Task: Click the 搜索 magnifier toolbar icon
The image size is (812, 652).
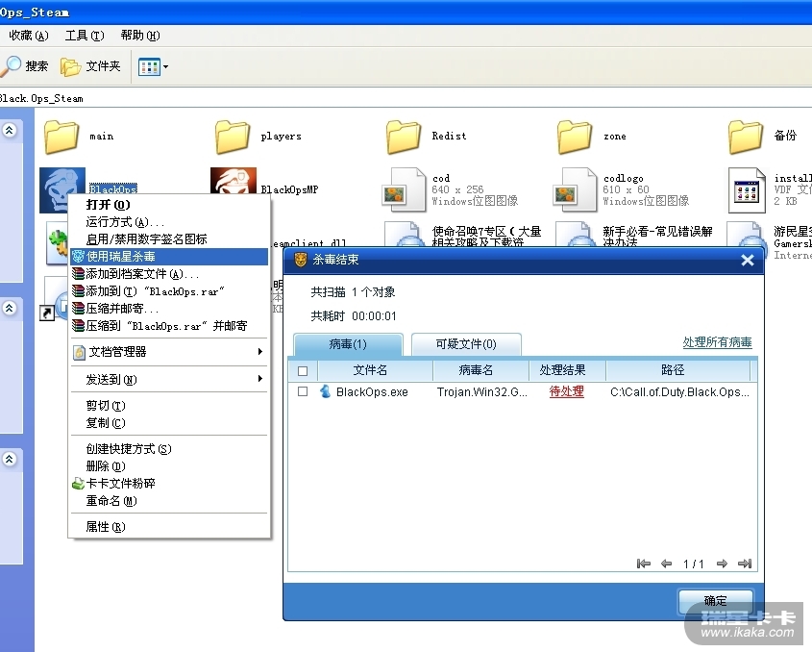Action: [x=11, y=65]
